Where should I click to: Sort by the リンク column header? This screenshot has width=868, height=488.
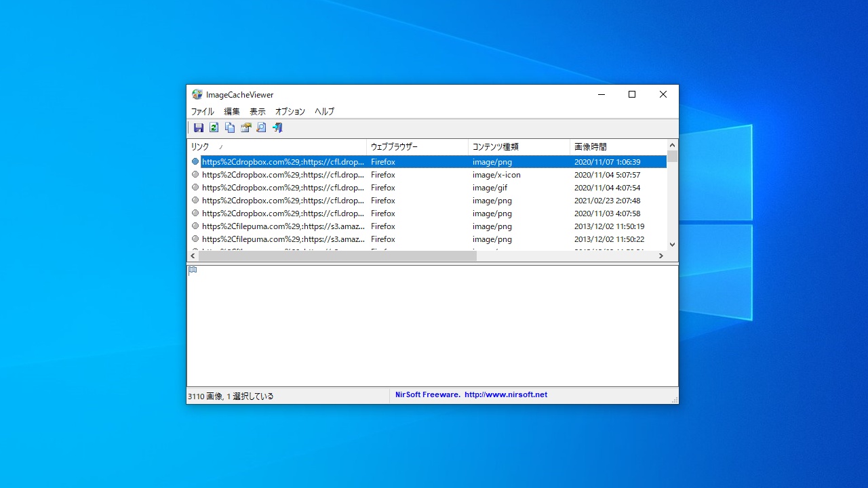tap(277, 146)
